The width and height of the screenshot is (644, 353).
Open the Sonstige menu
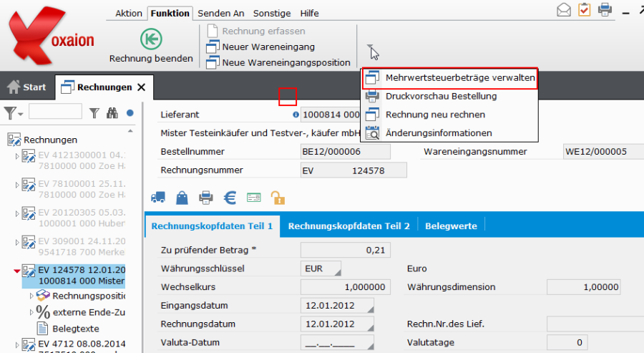coord(272,13)
